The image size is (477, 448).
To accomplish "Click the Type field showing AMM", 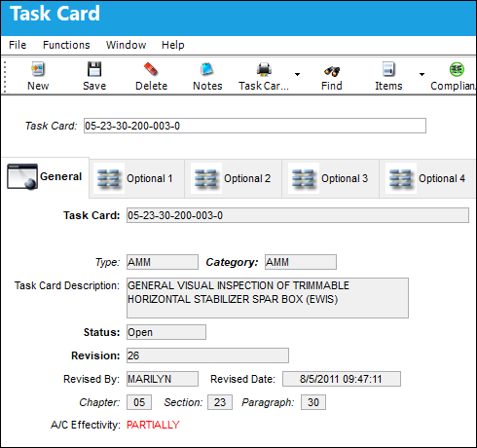I will click(163, 262).
